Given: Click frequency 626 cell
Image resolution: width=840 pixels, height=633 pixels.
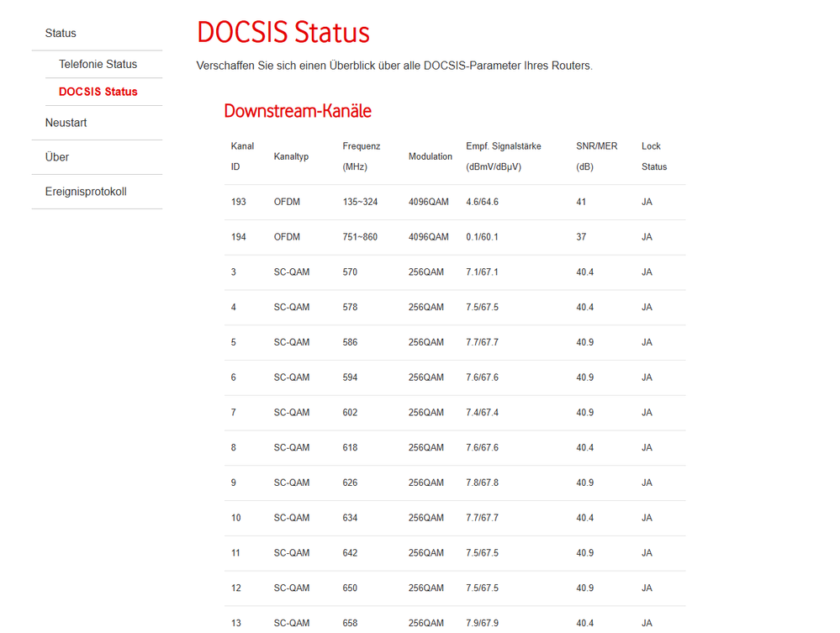Looking at the screenshot, I should [x=350, y=483].
